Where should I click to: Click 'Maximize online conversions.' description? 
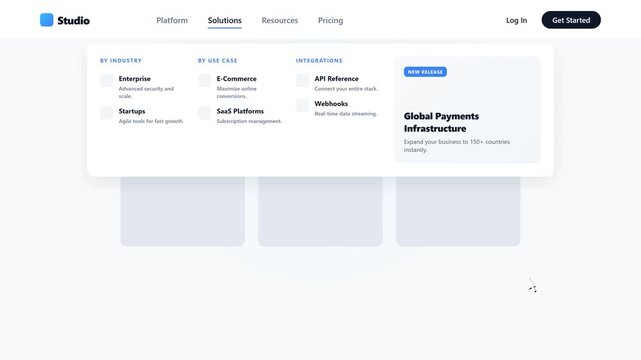click(237, 92)
